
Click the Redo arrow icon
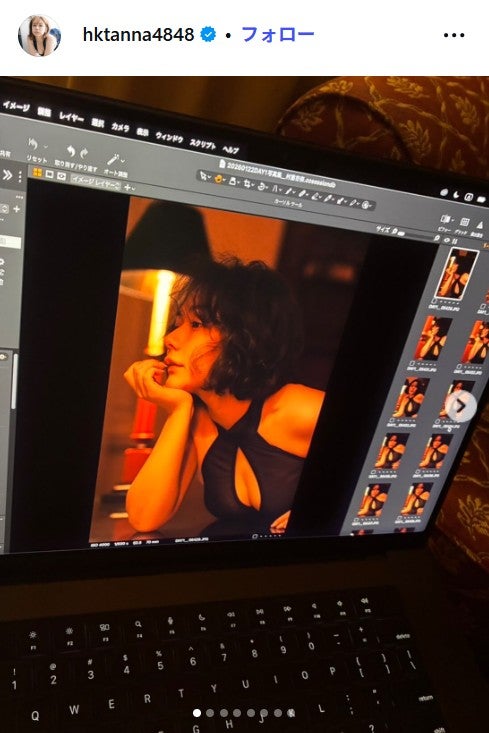[84, 153]
